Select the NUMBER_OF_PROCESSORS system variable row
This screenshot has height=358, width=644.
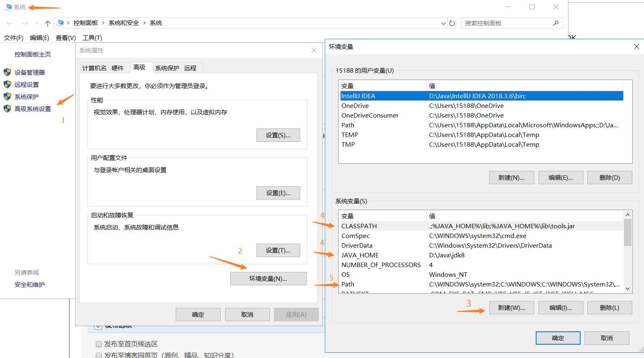[482, 265]
